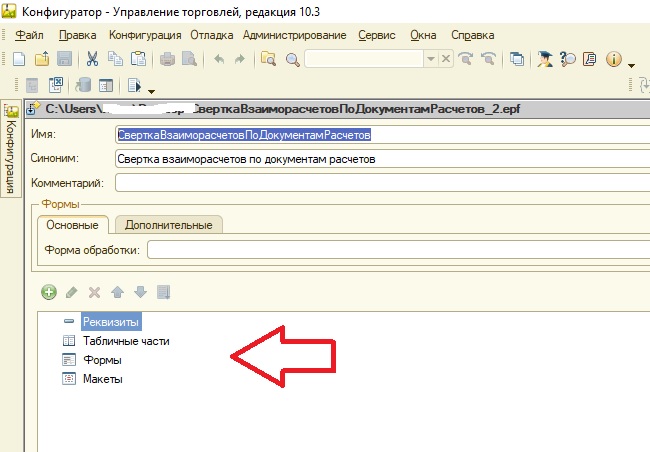Screen dimensions: 650x452
Task: Open help contents book icon
Action: pos(589,59)
